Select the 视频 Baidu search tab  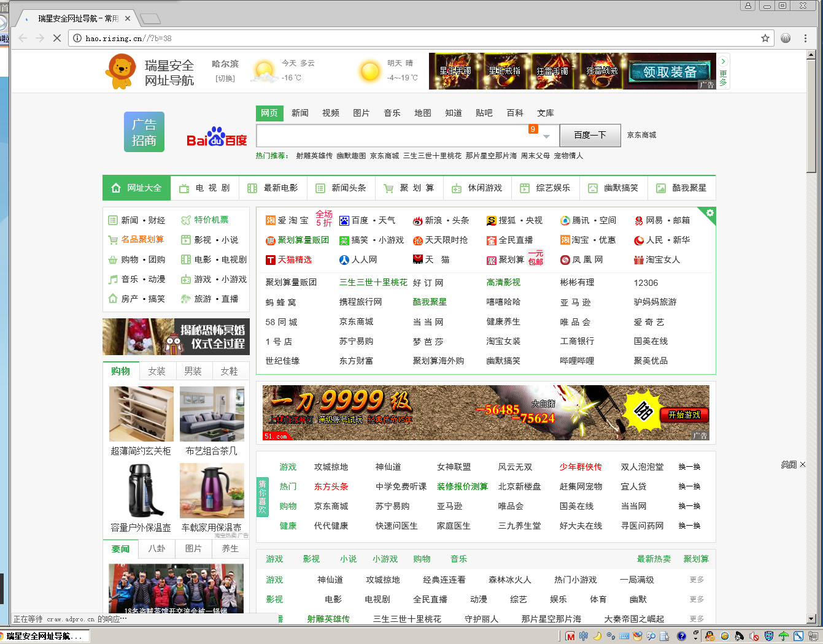[x=331, y=113]
